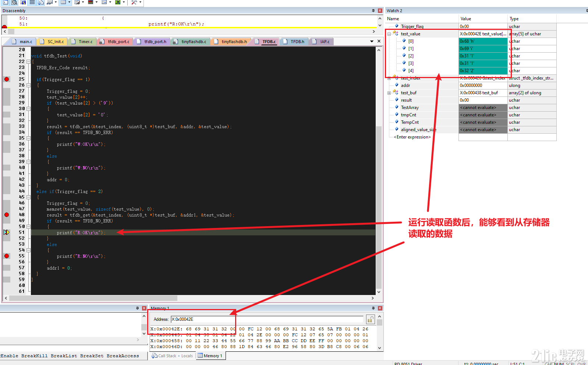Switch to the SC_Init.c tab
The image size is (588, 365).
tap(52, 42)
